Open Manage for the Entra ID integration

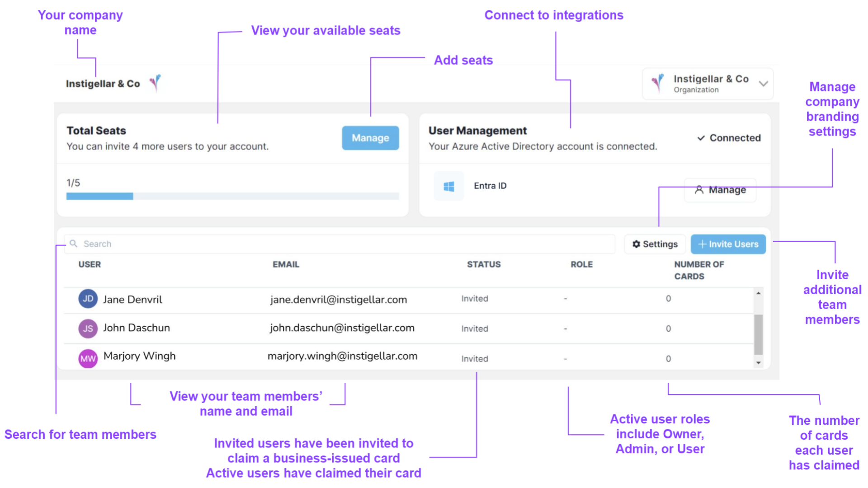tap(720, 190)
